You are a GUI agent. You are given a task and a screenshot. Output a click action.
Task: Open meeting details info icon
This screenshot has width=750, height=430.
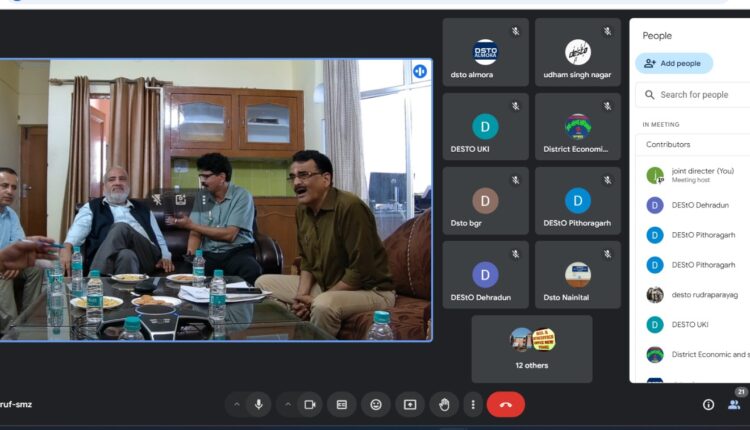pyautogui.click(x=708, y=404)
